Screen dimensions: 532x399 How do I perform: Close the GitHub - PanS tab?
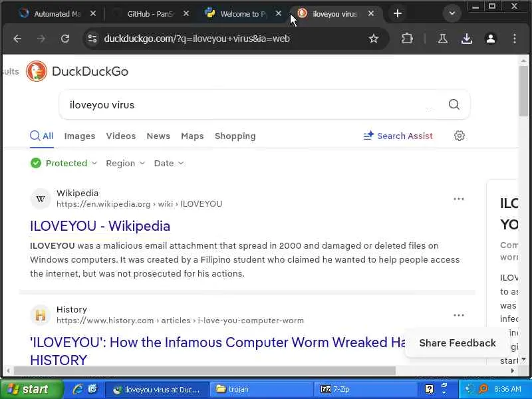tap(186, 13)
